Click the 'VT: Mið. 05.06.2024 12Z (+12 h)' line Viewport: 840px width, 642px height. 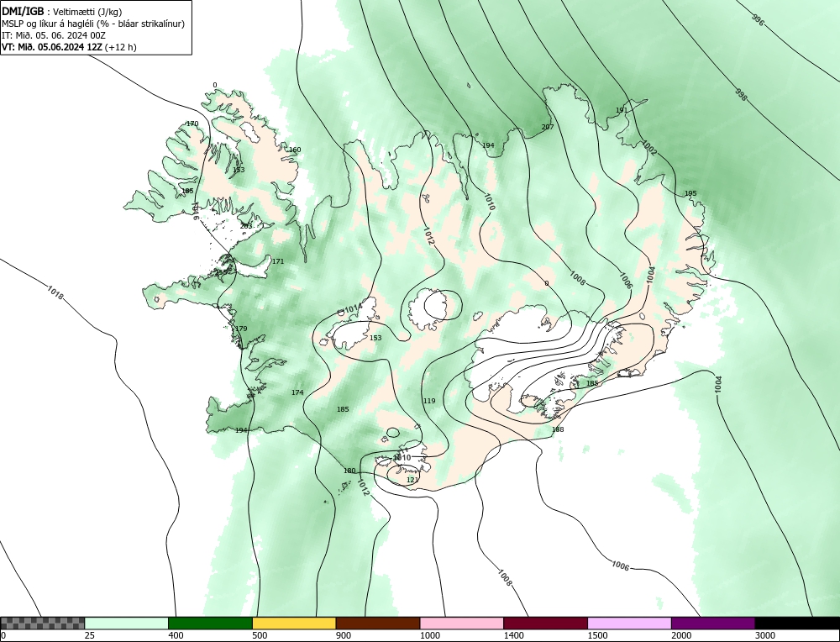(69, 47)
